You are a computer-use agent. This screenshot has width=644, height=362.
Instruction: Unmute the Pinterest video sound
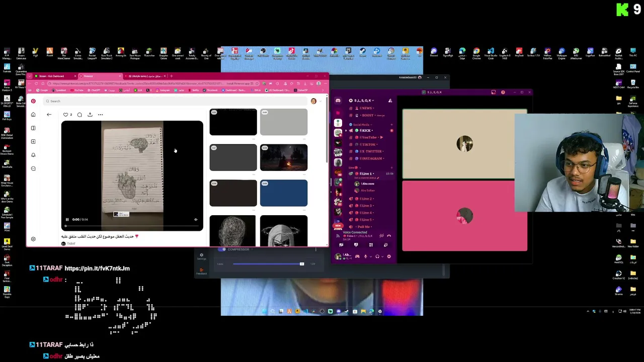(196, 219)
